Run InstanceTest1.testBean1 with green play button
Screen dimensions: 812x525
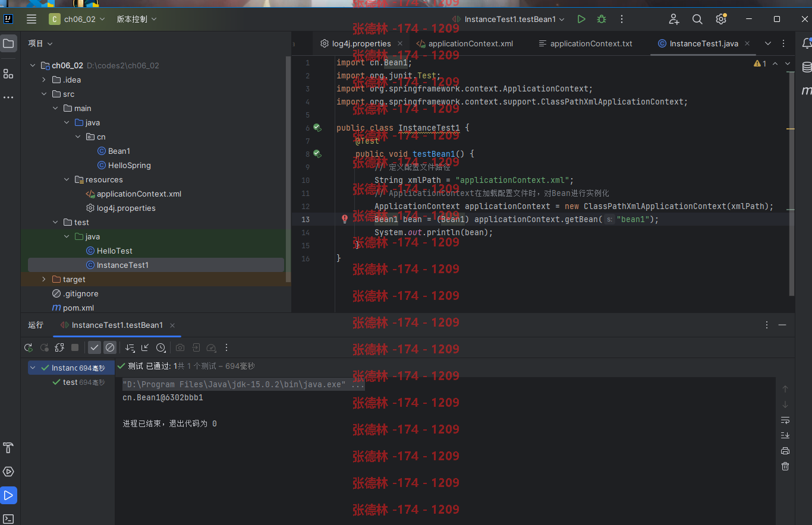tap(581, 19)
